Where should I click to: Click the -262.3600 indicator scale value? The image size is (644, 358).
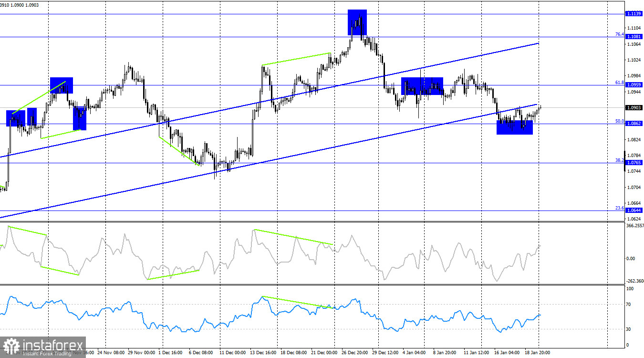(x=635, y=281)
